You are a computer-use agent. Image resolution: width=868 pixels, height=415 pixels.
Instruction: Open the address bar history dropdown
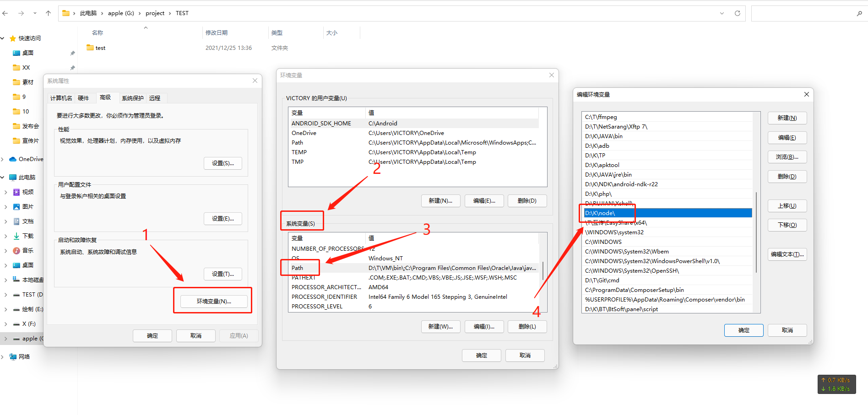click(x=722, y=13)
